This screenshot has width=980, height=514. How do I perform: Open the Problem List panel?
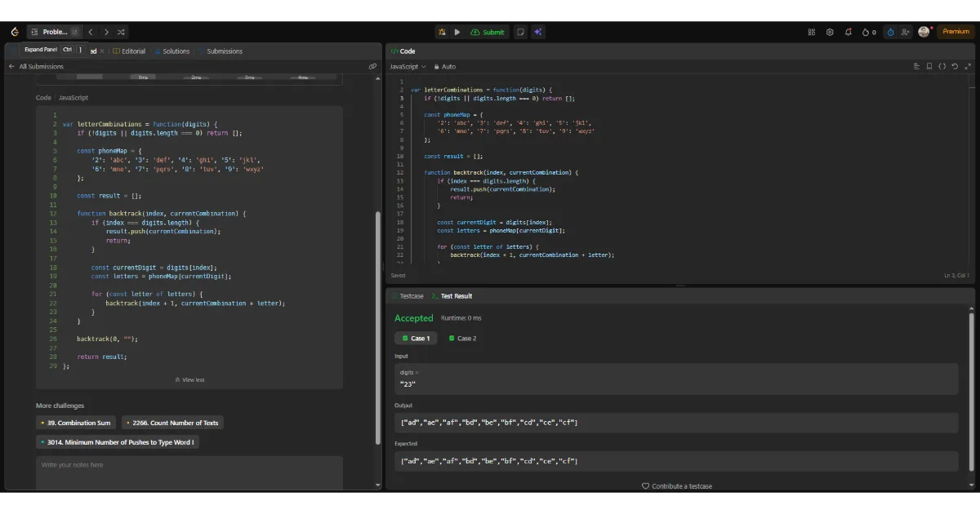click(54, 32)
